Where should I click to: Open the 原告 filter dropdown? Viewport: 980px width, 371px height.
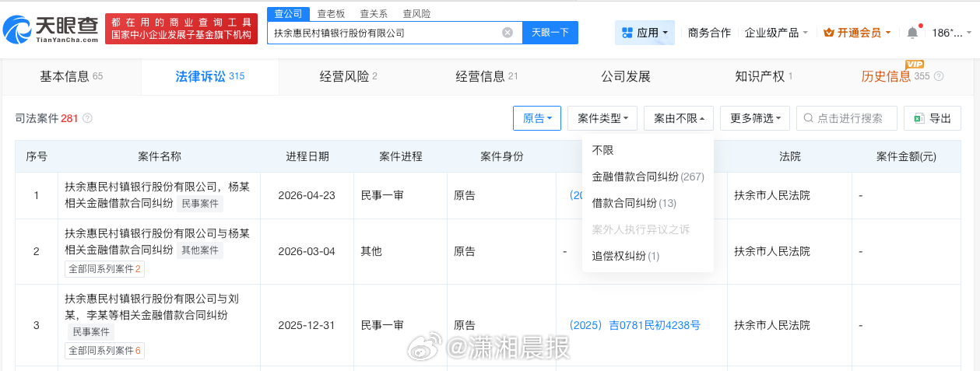(537, 118)
